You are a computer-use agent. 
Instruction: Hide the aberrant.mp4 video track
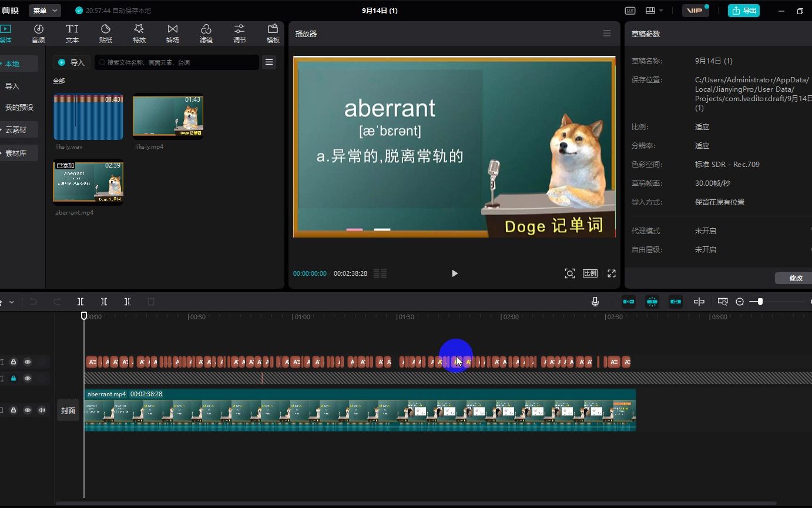27,410
